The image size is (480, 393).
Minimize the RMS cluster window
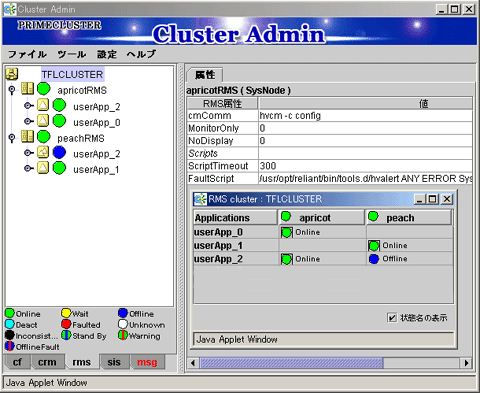[420, 199]
